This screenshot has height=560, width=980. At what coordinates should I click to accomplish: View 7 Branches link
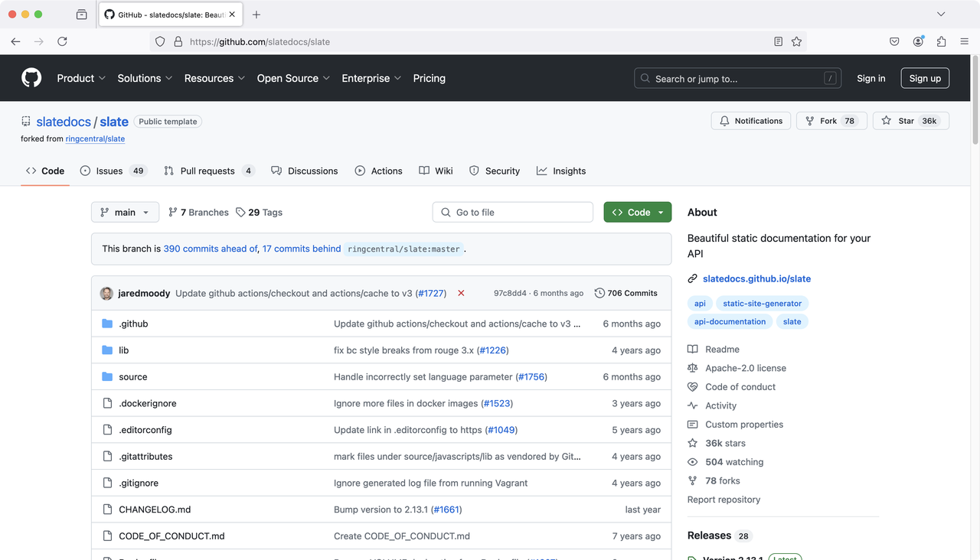pos(198,212)
